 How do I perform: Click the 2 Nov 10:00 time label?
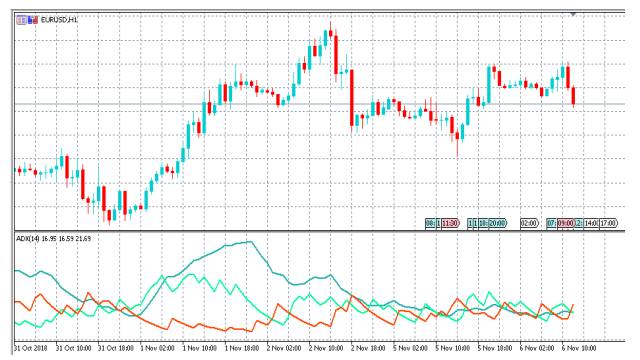(326, 348)
